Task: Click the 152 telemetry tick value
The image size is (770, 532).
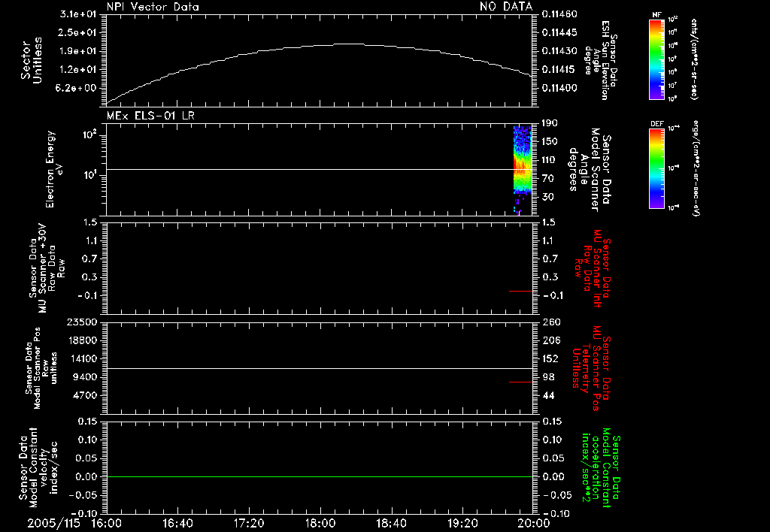Action: [x=550, y=358]
